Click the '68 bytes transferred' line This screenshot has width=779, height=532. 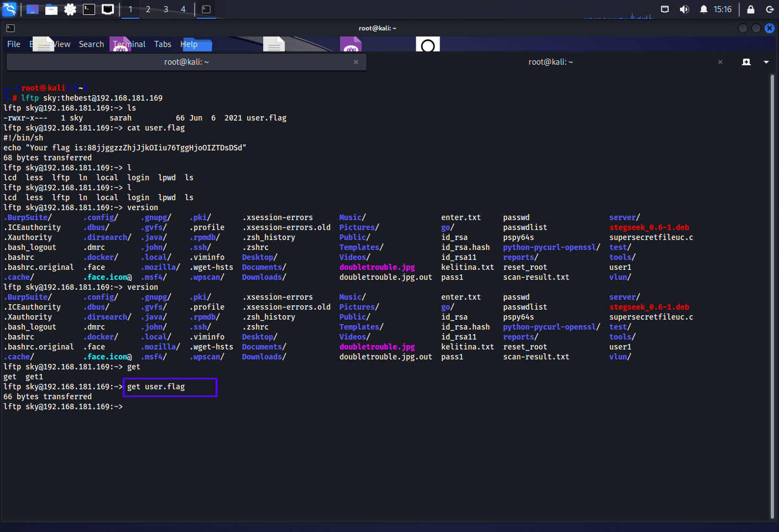[48, 158]
